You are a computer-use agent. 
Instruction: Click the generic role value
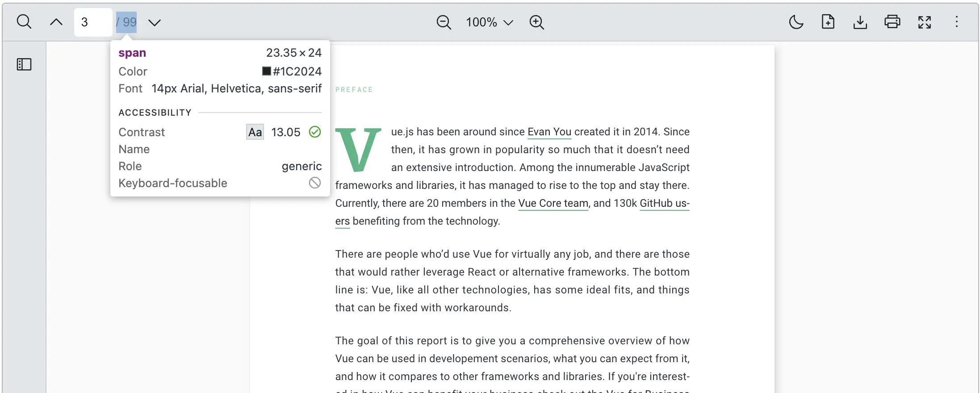point(302,166)
